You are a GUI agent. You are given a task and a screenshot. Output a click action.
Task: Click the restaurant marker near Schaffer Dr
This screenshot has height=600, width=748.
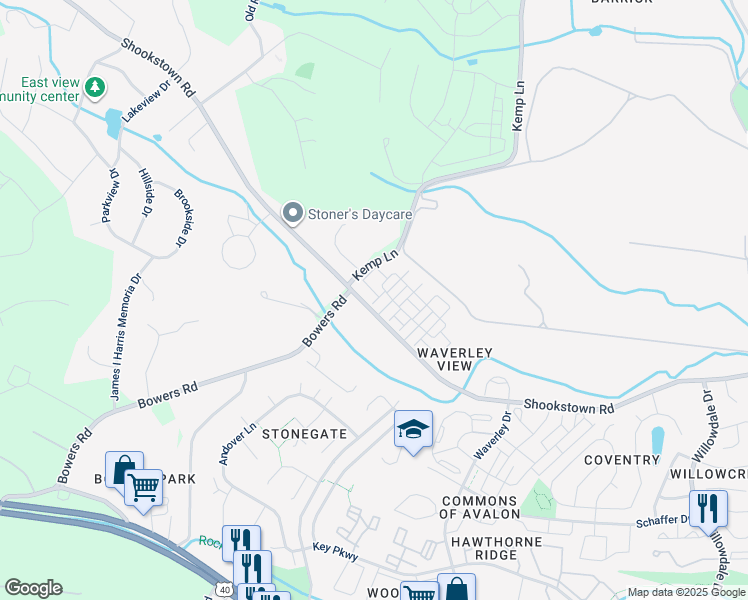click(x=708, y=510)
